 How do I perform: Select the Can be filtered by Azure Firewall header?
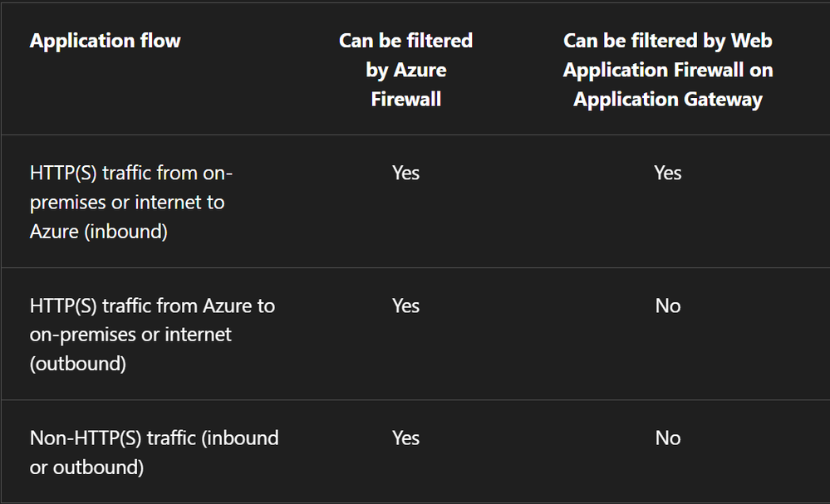point(405,70)
